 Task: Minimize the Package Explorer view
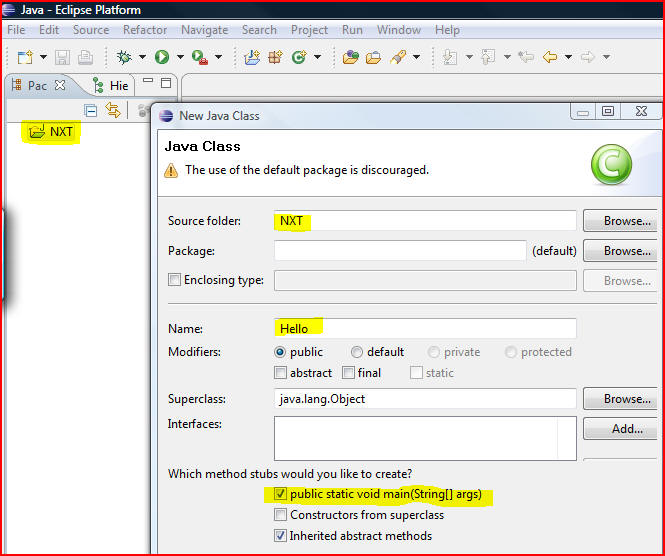[148, 80]
